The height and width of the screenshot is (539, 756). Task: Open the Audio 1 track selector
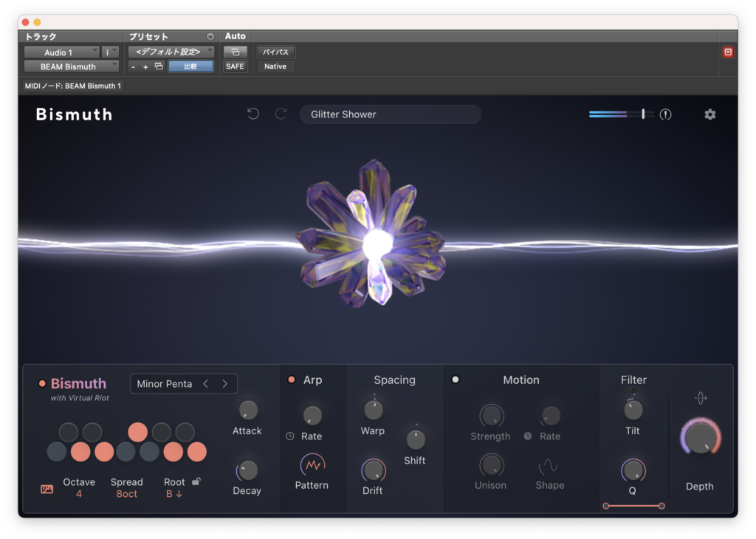(62, 52)
